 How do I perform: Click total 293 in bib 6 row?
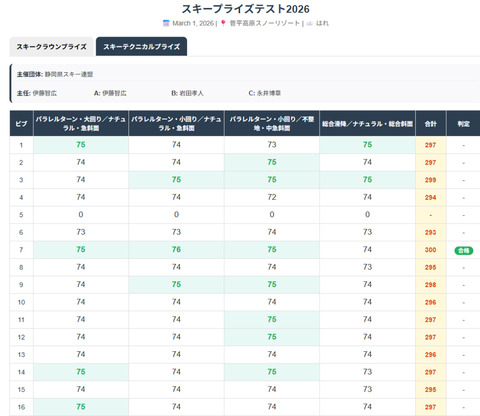(x=431, y=232)
